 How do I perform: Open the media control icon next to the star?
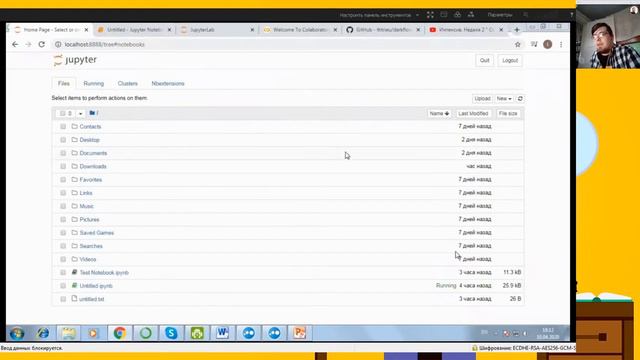click(x=534, y=44)
